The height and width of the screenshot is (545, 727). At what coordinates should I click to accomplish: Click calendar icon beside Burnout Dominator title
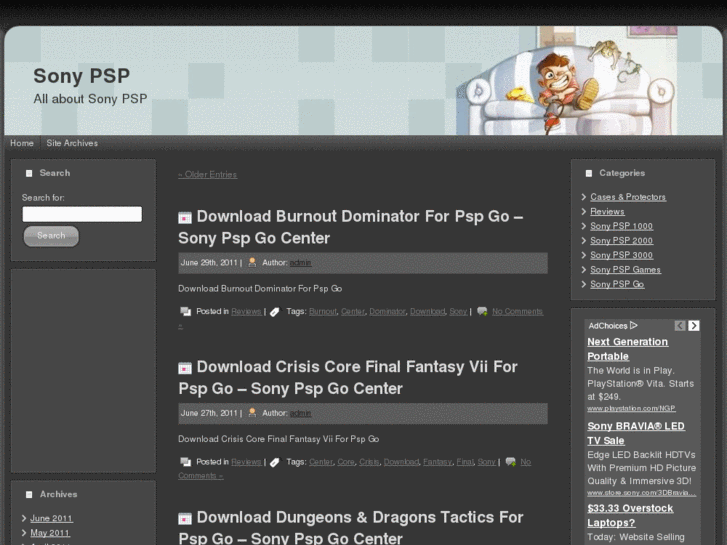pos(185,217)
